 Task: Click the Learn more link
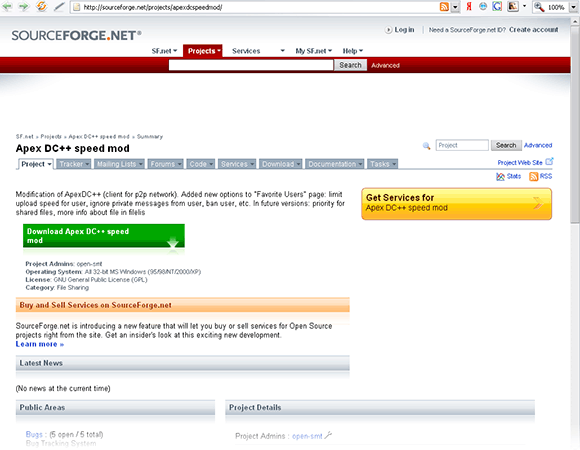click(40, 344)
